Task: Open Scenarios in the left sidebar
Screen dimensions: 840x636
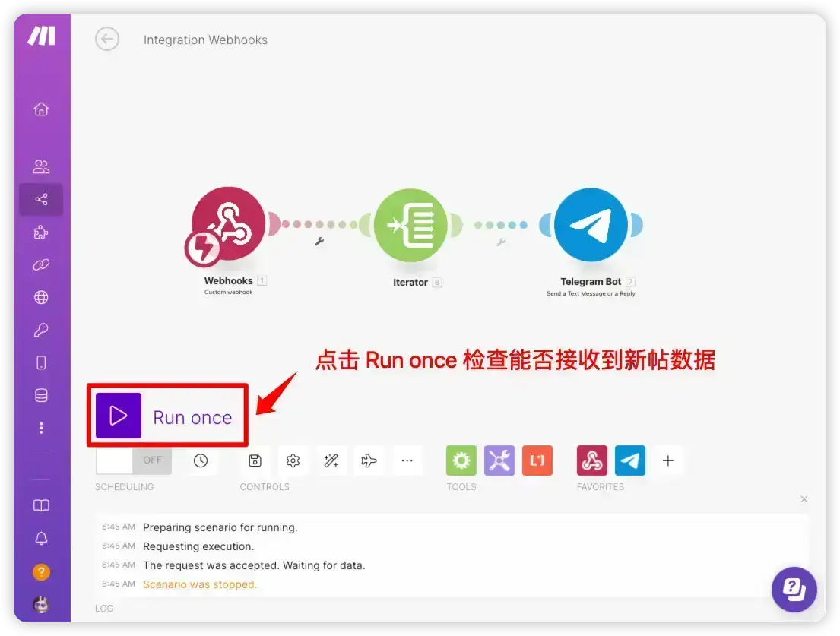Action: pyautogui.click(x=41, y=199)
